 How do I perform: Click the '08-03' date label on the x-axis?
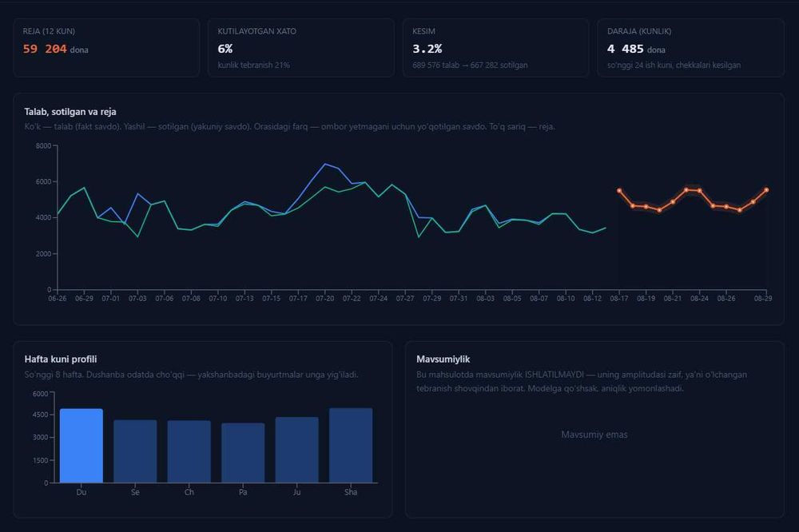click(x=485, y=299)
